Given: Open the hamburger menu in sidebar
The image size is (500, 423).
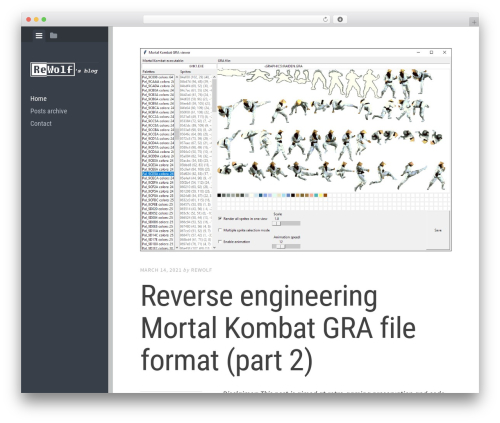Looking at the screenshot, I should tap(39, 35).
